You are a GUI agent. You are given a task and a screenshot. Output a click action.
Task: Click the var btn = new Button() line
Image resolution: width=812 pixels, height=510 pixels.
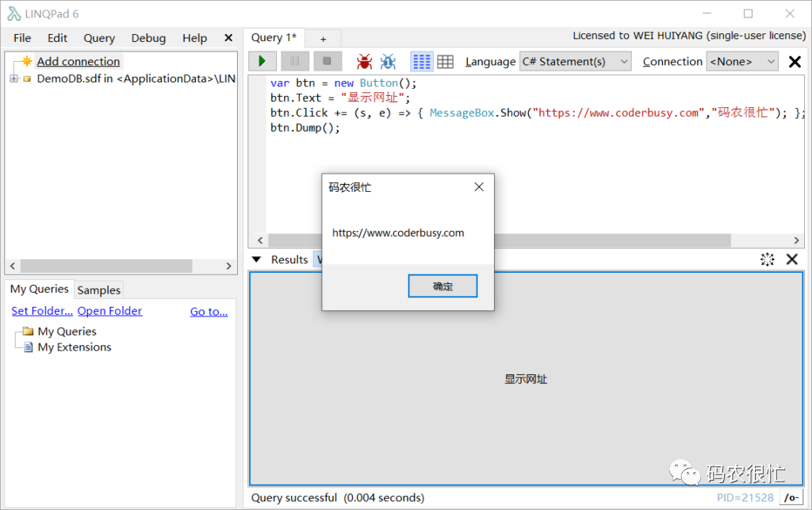[343, 82]
